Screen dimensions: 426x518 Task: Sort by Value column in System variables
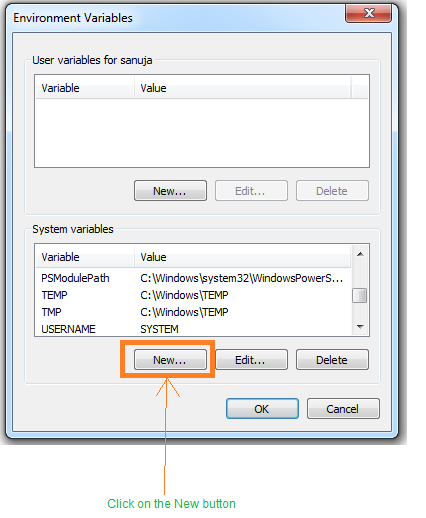click(x=243, y=257)
